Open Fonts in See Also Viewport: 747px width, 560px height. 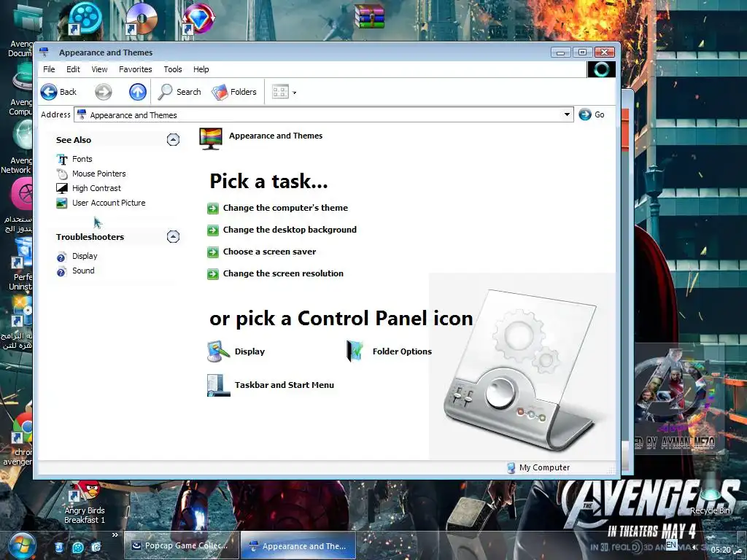[x=82, y=159]
